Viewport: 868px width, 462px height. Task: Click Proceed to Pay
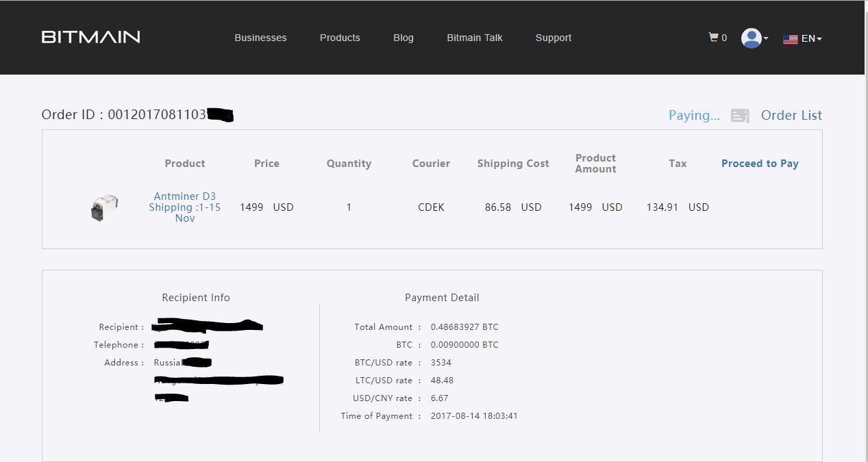[760, 164]
